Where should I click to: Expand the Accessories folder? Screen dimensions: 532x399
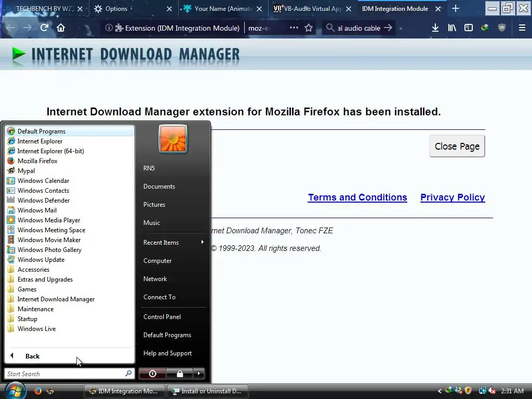(70, 270)
